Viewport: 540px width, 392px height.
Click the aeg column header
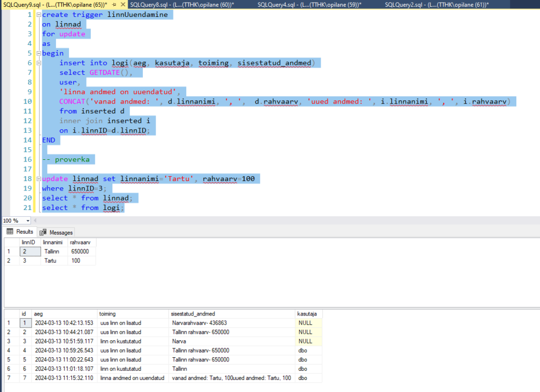click(x=64, y=314)
